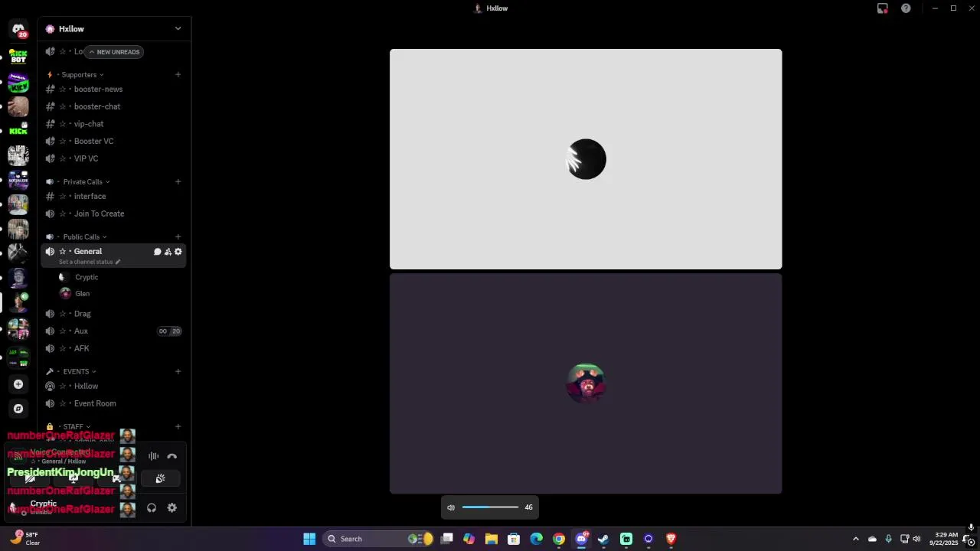Join the Drag voice channel
Screen dimensions: 980x551
coord(113,314)
